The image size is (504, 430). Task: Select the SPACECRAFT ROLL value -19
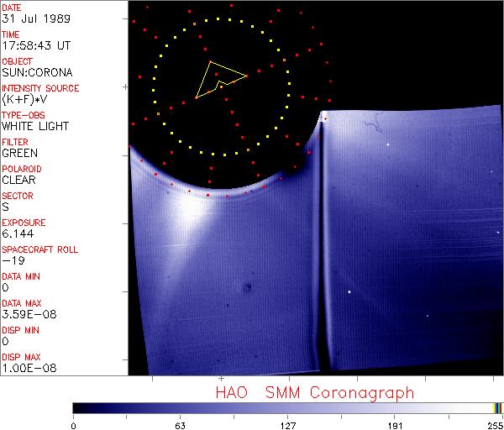coord(12,260)
